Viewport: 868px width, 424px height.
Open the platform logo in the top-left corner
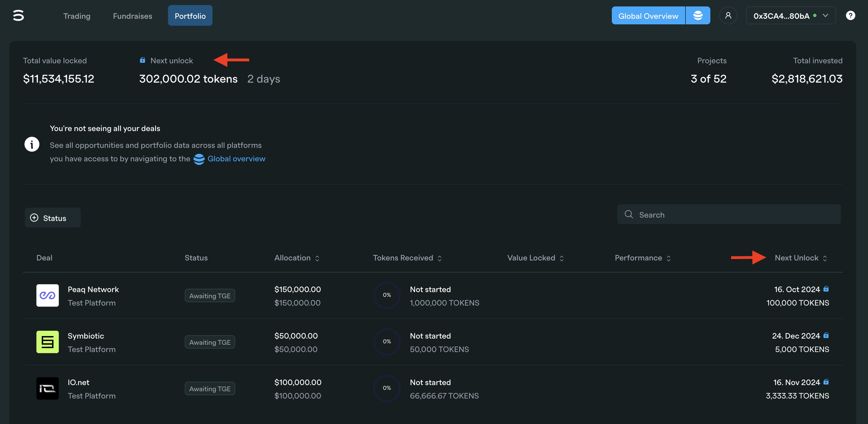[18, 15]
